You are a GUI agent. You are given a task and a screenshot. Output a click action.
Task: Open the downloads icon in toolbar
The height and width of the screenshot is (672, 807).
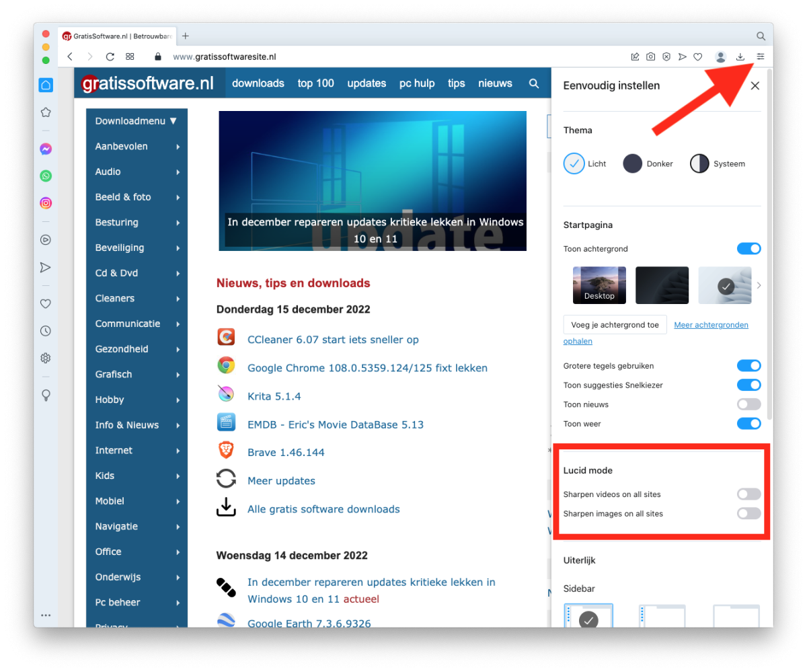740,57
